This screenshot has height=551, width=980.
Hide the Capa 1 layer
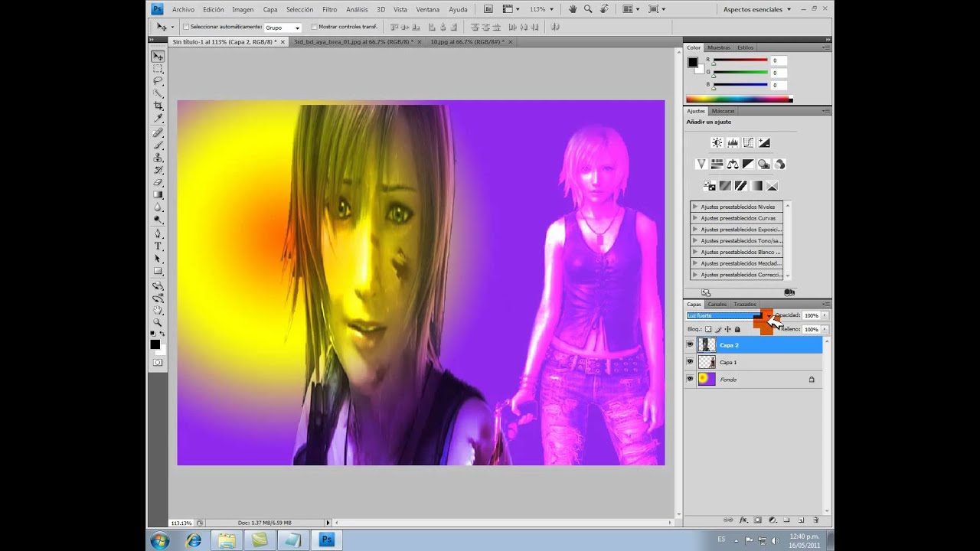click(690, 362)
